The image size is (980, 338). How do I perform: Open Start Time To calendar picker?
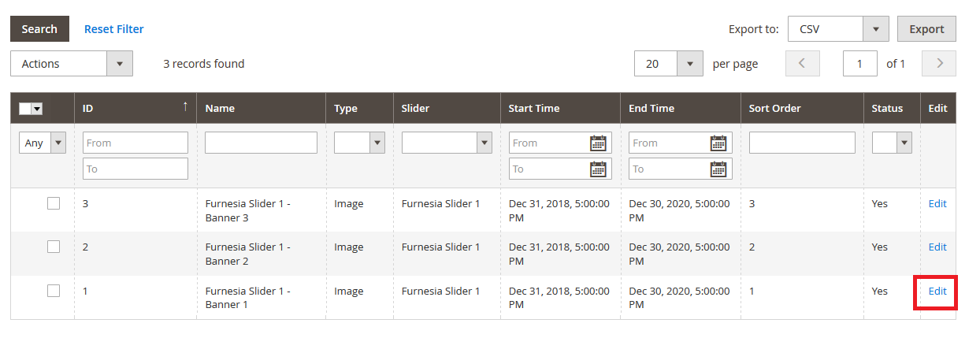[599, 169]
